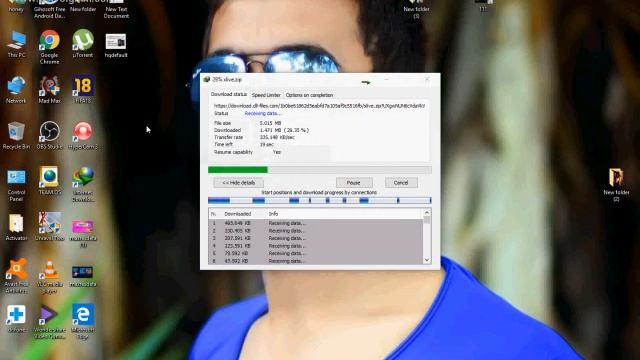The height and width of the screenshot is (360, 640).
Task: Open the VLC media player shortcut
Action: (x=49, y=277)
